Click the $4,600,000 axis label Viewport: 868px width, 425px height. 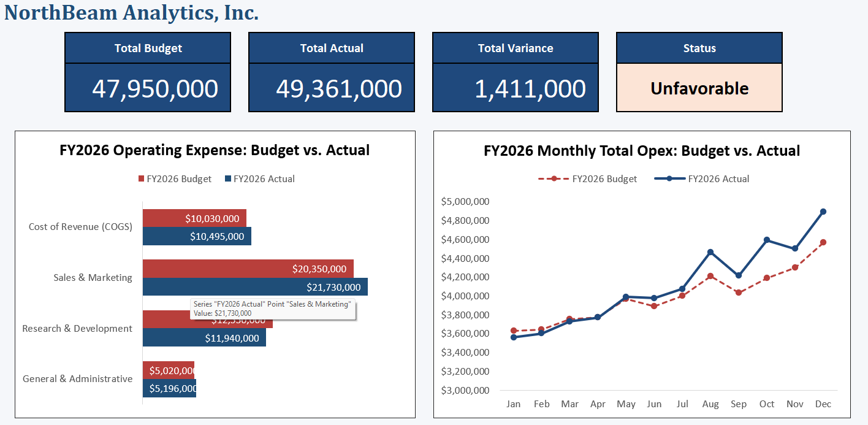(x=465, y=239)
